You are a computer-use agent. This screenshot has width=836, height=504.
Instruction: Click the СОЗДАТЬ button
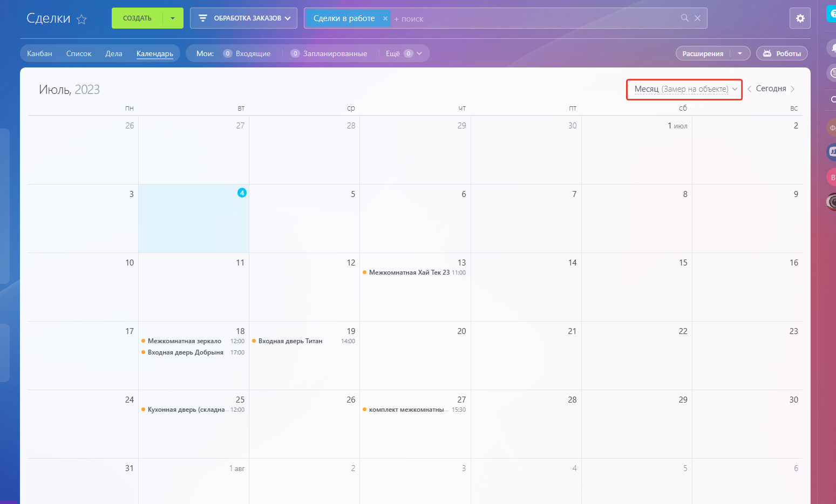tap(137, 18)
